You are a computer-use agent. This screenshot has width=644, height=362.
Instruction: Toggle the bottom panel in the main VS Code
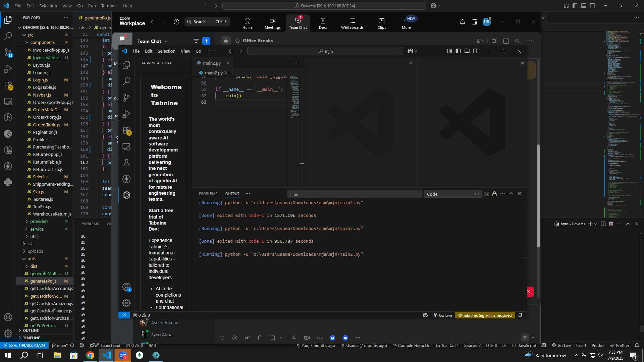click(x=584, y=6)
